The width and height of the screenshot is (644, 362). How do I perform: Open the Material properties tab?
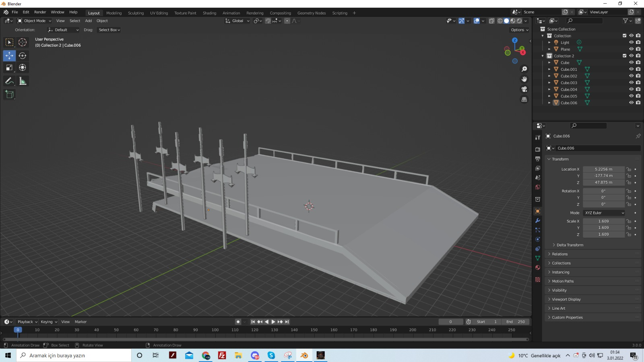538,267
